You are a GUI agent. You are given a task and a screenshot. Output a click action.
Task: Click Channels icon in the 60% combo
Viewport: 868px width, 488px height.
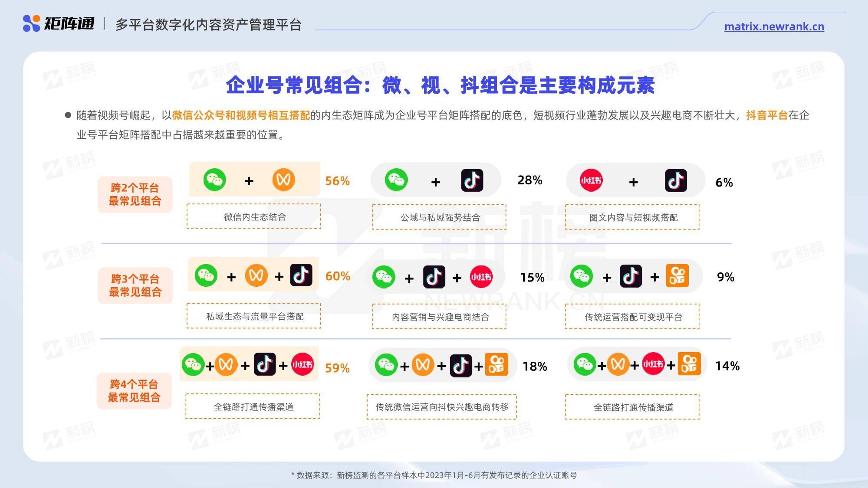point(256,275)
